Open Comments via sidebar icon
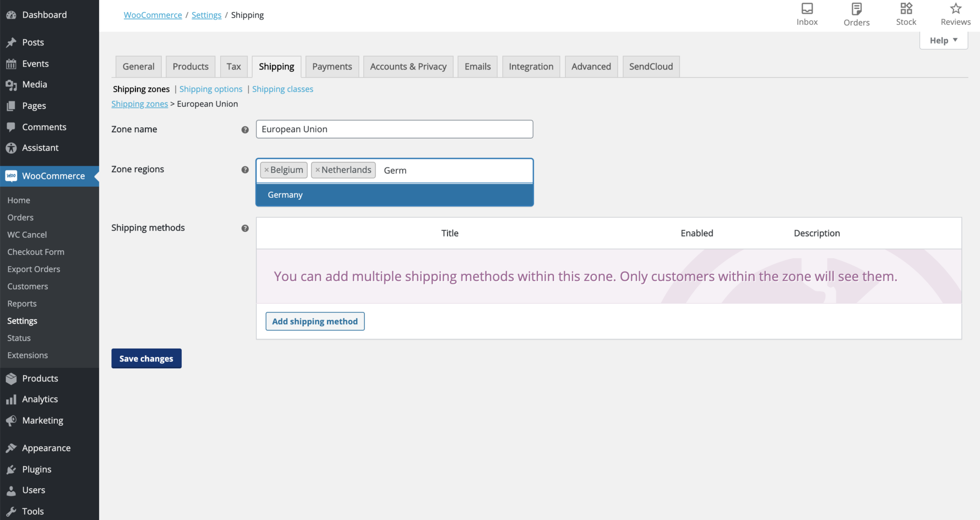980x520 pixels. click(12, 126)
